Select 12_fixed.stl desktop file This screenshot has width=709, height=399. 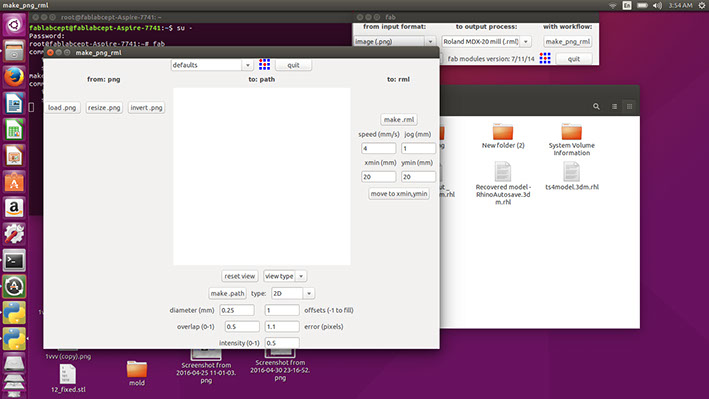click(x=68, y=379)
